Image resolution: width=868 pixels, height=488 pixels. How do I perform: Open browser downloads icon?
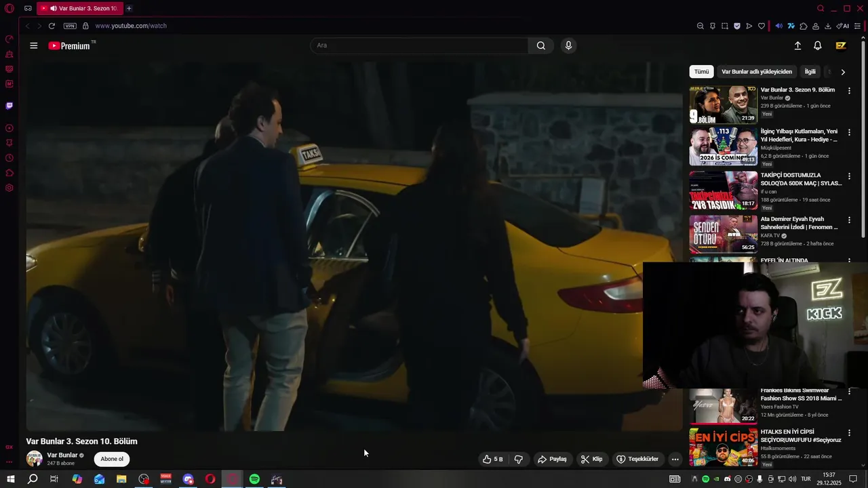tap(829, 26)
